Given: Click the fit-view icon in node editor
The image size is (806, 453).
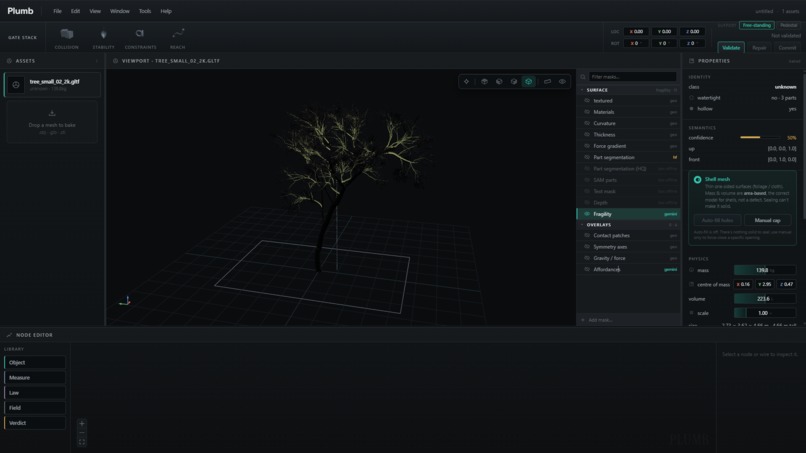Looking at the screenshot, I should (x=82, y=442).
